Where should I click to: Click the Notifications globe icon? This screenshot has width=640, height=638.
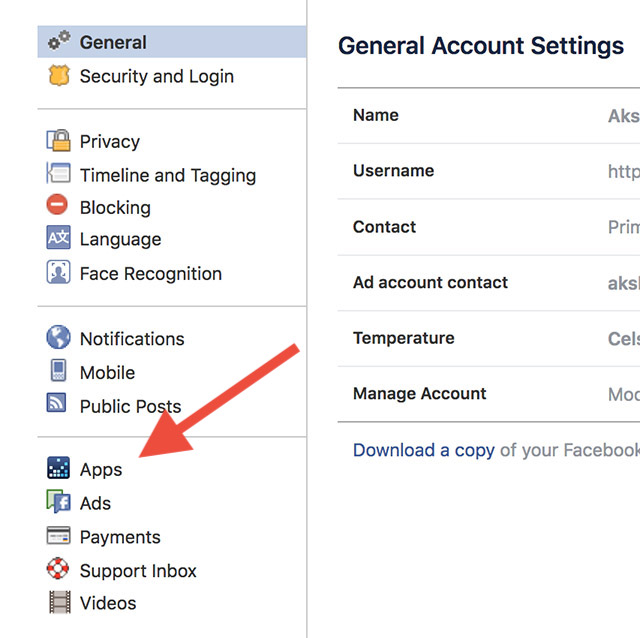tap(58, 337)
